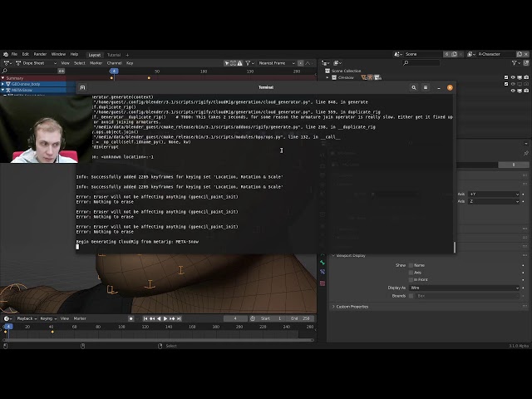Toggle eye visibility on first Outliner row
The width and height of the screenshot is (532, 399).
(513, 77)
